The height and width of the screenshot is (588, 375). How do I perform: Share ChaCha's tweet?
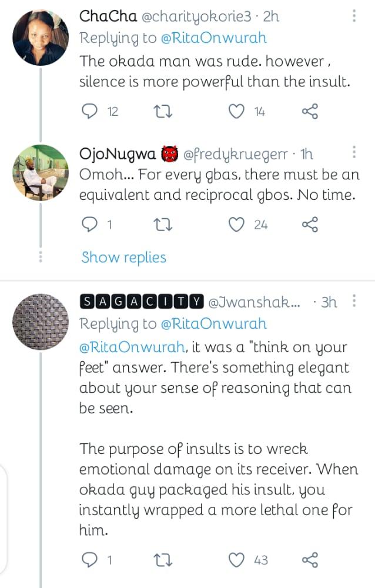[310, 110]
